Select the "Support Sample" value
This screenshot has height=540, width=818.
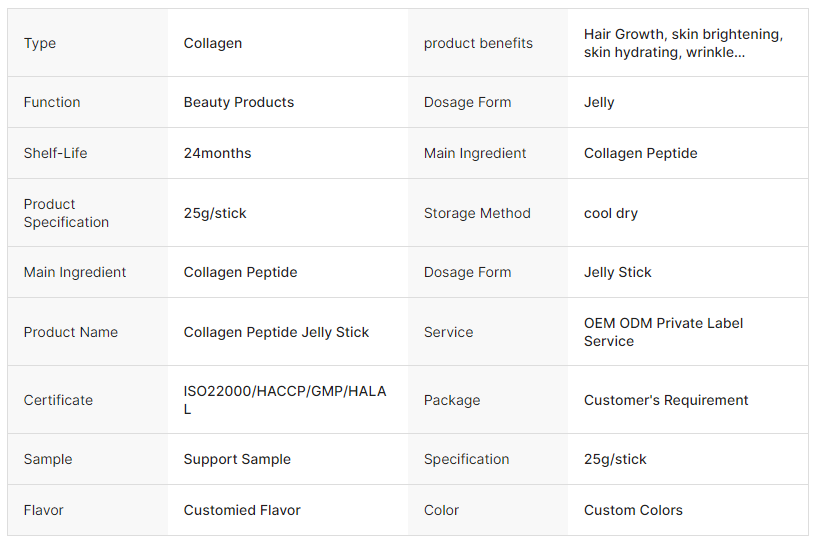tap(237, 459)
